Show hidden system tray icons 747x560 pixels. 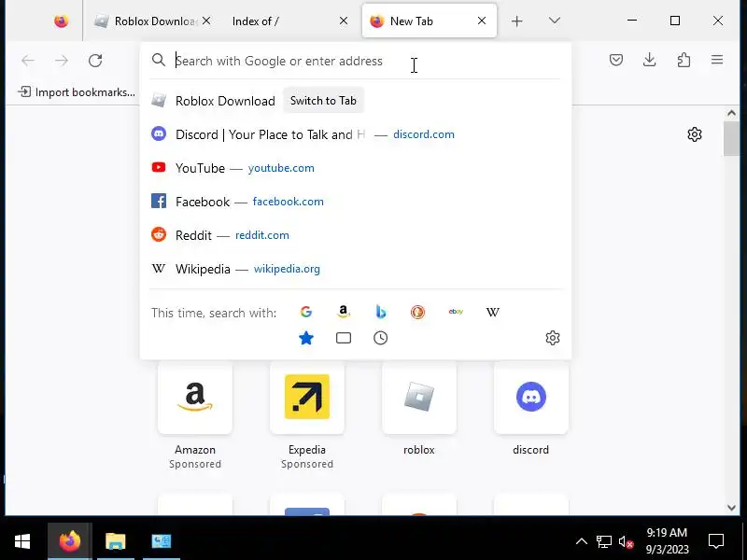[x=581, y=541]
